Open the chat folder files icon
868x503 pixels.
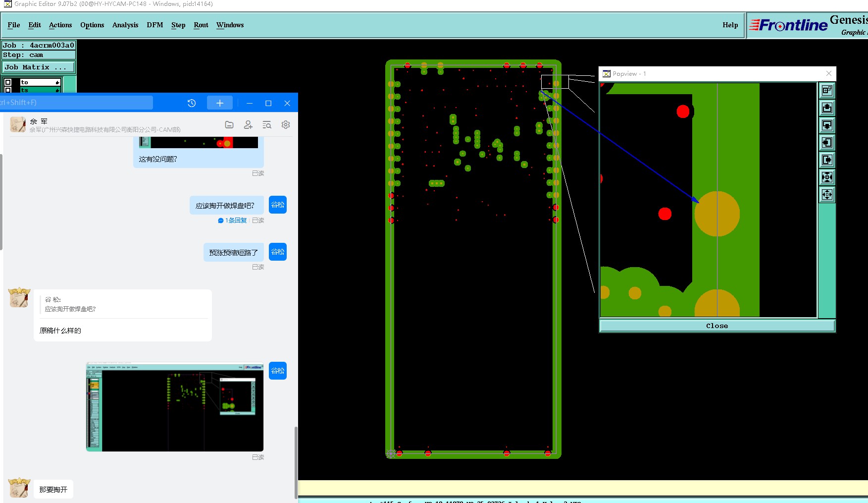229,125
